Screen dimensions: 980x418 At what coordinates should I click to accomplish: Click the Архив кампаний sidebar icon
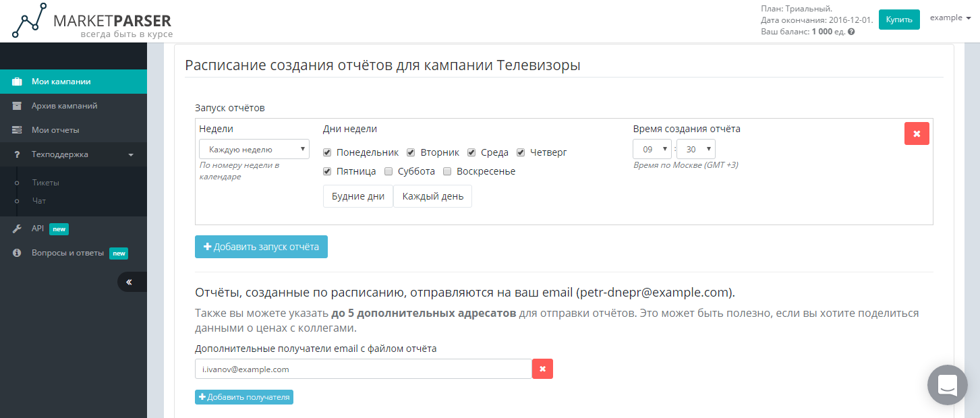click(x=17, y=106)
